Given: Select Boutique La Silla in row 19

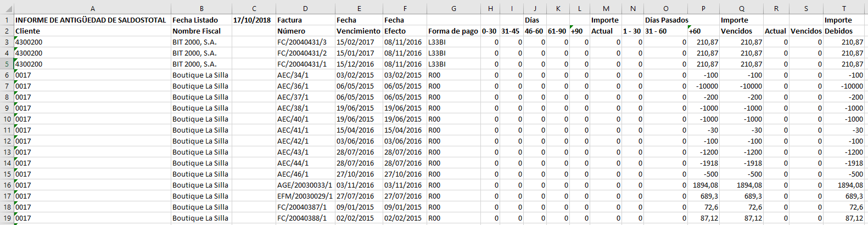Looking at the screenshot, I should [x=201, y=218].
